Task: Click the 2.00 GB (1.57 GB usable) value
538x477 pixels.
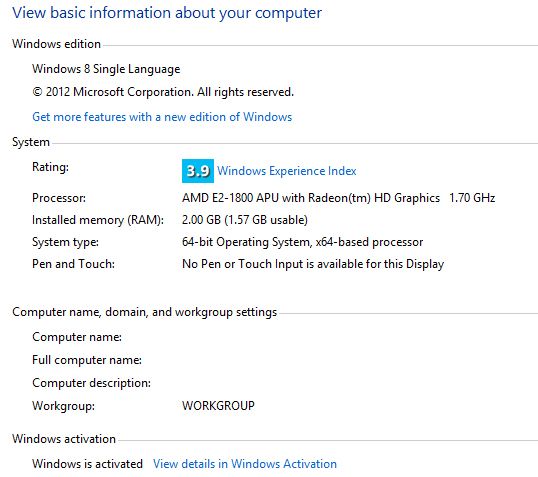Action: pyautogui.click(x=245, y=220)
